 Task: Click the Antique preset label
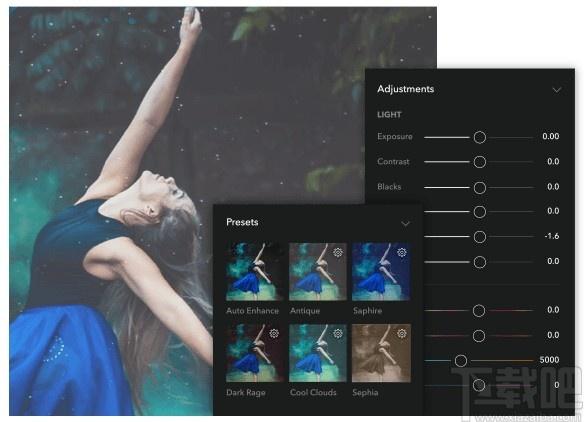click(305, 311)
